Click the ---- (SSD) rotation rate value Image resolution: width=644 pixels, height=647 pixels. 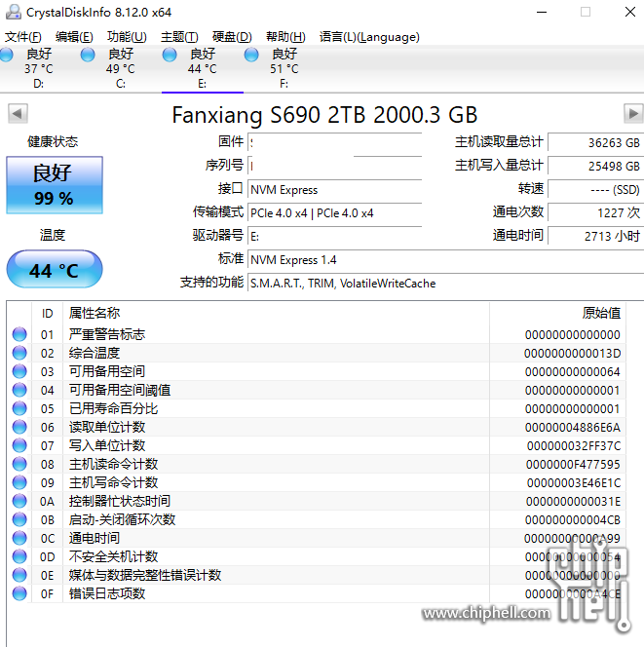click(595, 189)
